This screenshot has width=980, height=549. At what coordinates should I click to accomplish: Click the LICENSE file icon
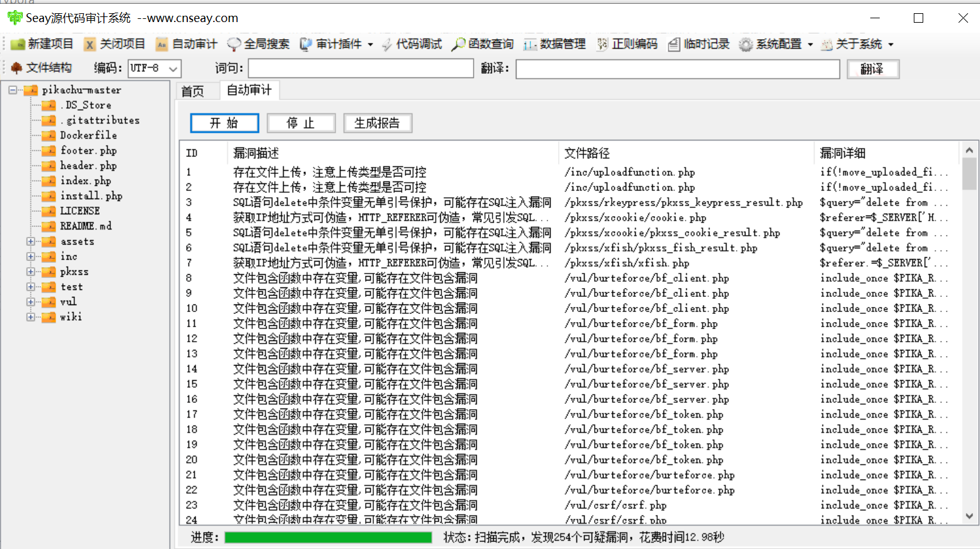[49, 211]
